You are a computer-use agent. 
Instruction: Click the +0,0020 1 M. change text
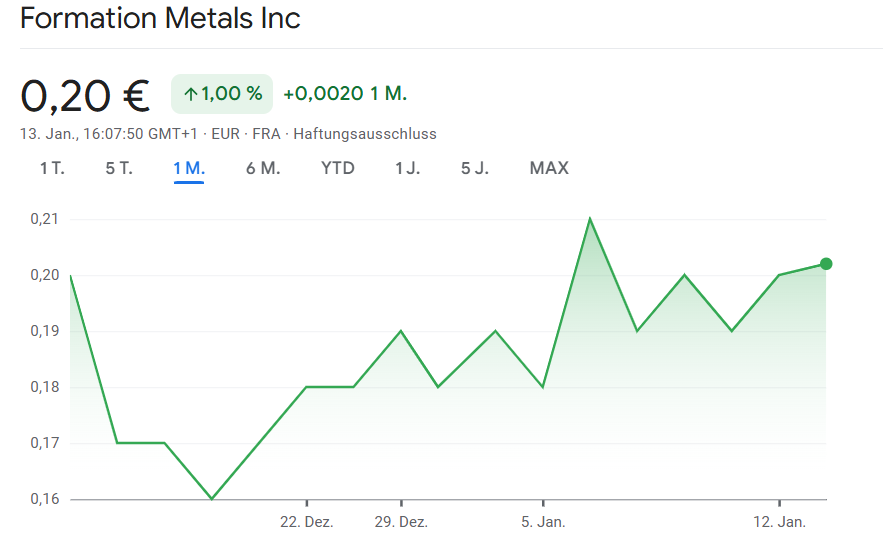[x=345, y=94]
